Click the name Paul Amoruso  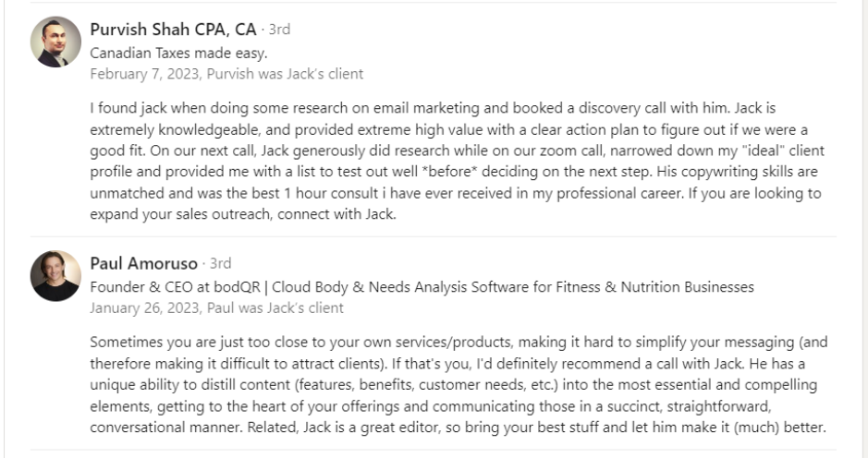pyautogui.click(x=144, y=263)
